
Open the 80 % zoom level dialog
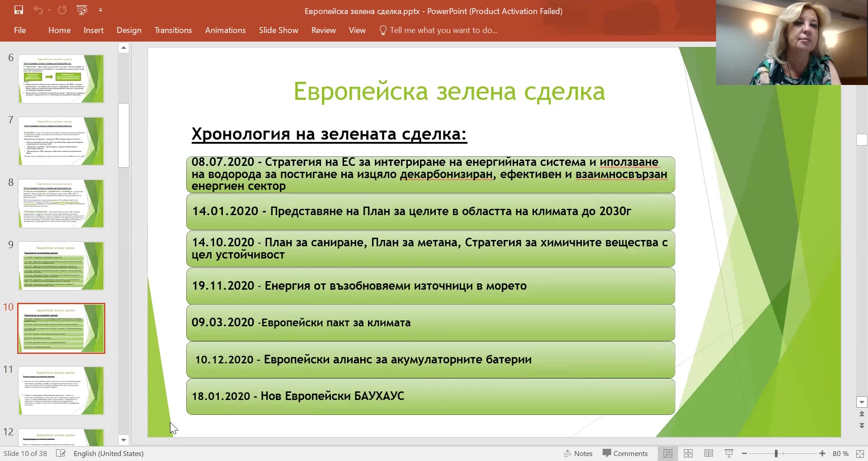click(840, 453)
